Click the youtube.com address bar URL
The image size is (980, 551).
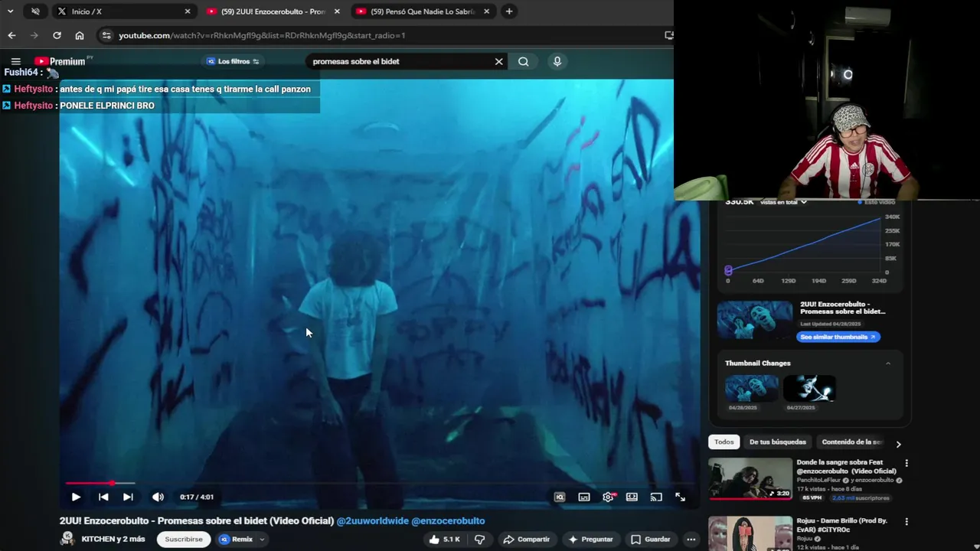pyautogui.click(x=262, y=35)
